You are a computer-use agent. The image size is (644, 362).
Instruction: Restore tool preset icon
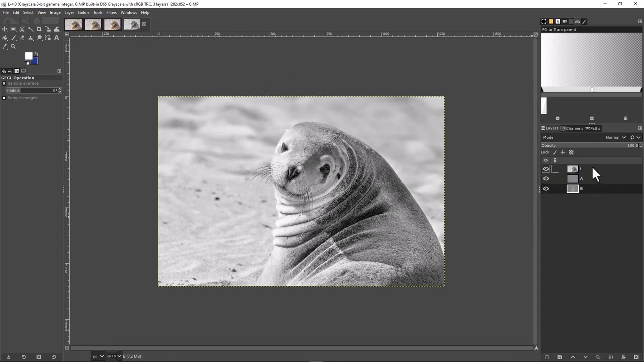(x=23, y=357)
